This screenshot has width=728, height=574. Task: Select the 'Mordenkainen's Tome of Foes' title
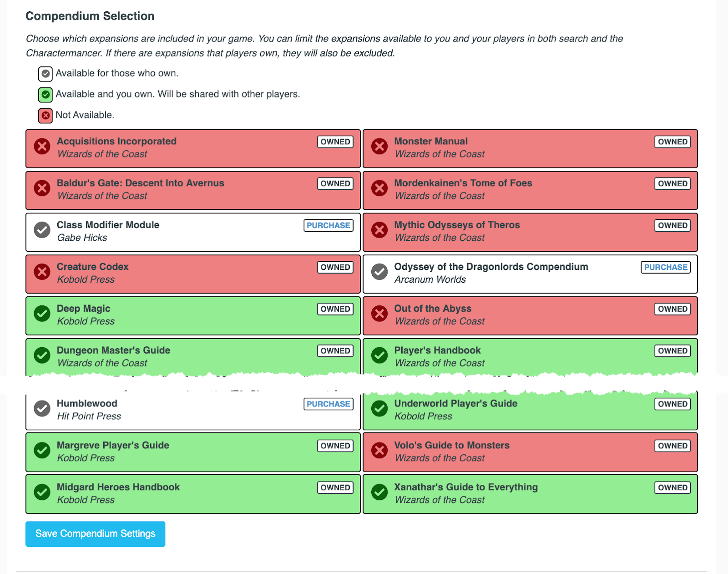coord(463,183)
